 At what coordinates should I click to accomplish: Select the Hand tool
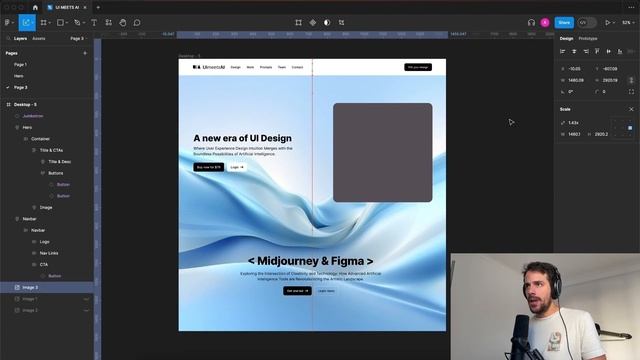click(123, 23)
